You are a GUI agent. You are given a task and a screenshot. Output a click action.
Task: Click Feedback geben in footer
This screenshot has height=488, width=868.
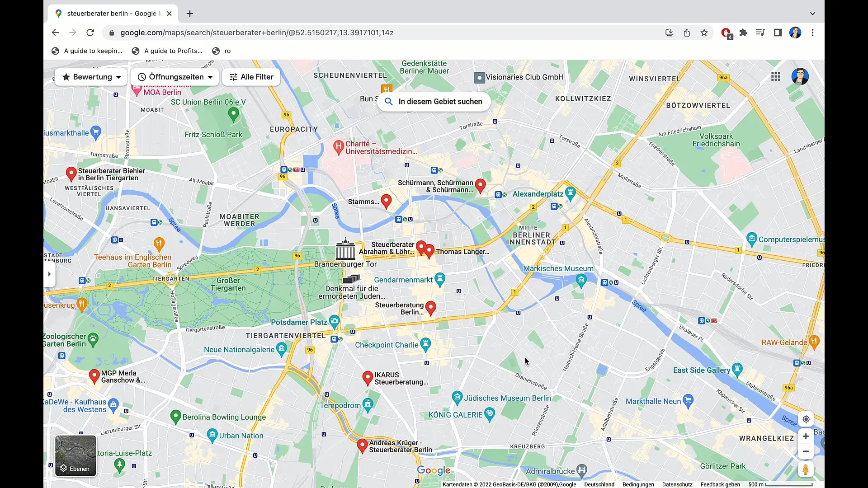720,484
